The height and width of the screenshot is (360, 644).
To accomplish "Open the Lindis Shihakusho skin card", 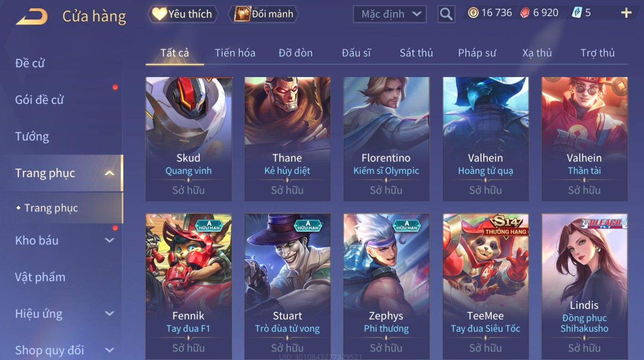I will 585,286.
